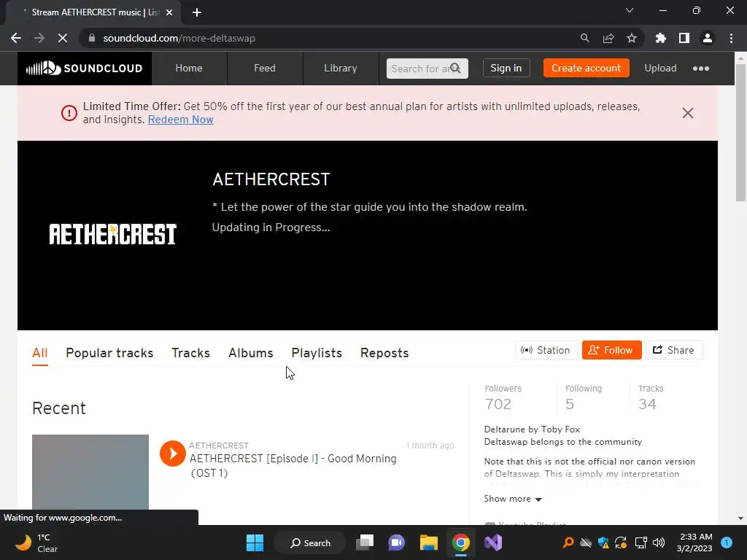The image size is (747, 560).
Task: Click the volume icon in system tray
Action: 659,542
